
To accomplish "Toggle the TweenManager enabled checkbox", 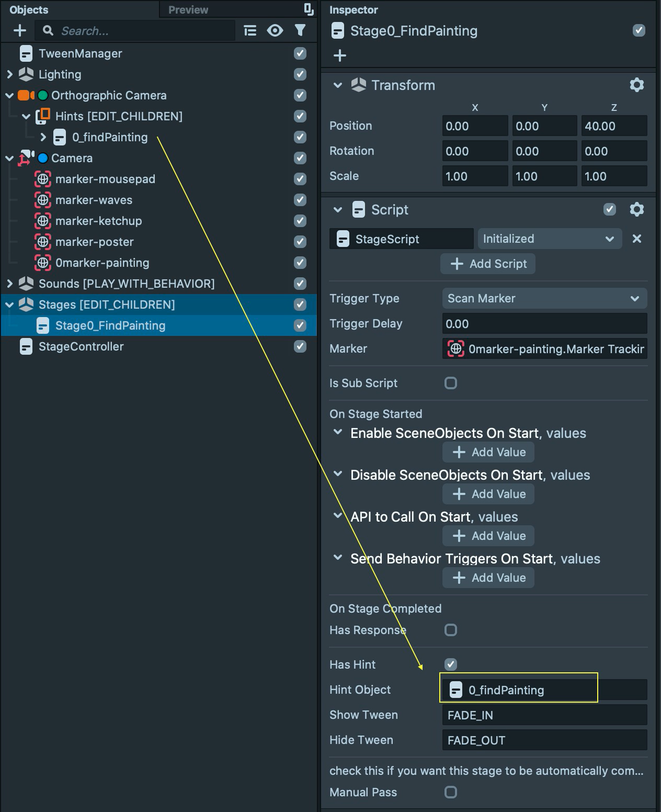I will (300, 53).
